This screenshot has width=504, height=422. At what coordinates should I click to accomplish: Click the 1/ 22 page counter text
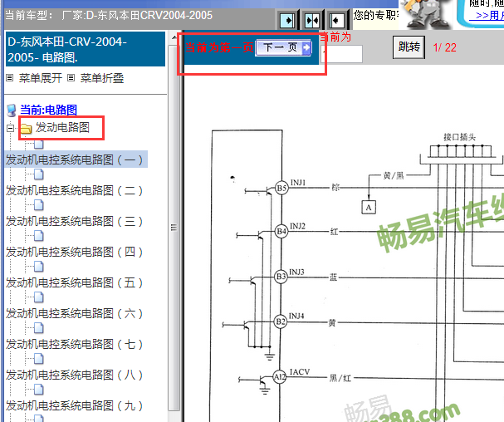(x=445, y=47)
